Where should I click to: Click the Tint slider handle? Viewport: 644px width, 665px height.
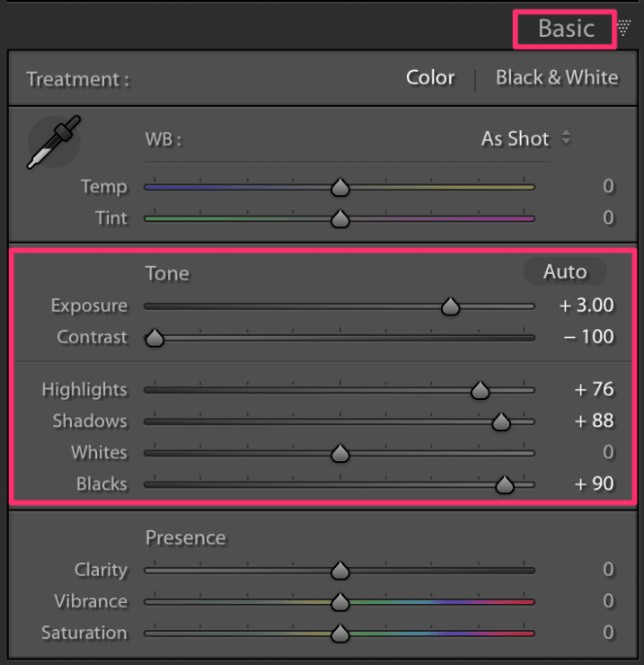pos(340,218)
